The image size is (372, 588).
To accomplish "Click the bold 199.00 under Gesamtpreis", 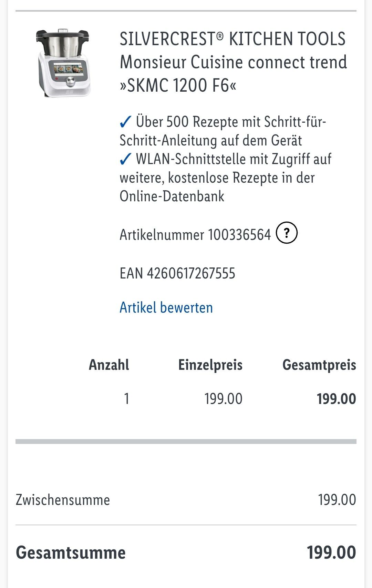I will pyautogui.click(x=337, y=399).
